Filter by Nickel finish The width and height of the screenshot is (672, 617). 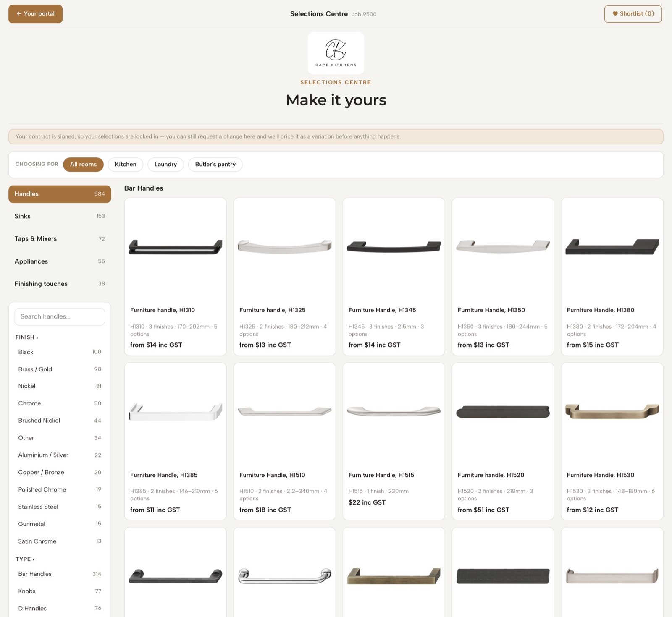(60, 386)
